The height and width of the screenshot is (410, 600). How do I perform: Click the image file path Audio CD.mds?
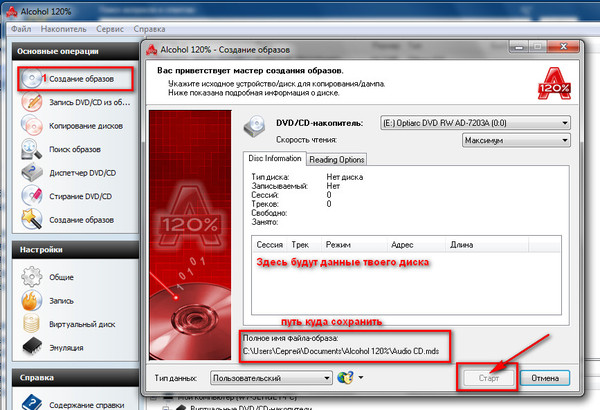[x=341, y=351]
